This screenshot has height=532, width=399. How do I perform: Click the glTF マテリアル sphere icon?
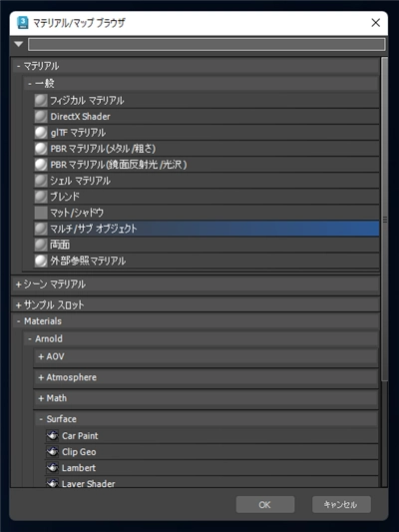coord(41,133)
